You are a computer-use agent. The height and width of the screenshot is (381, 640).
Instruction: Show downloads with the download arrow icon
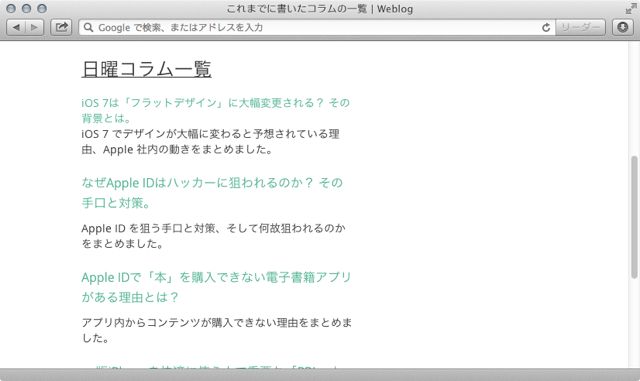pyautogui.click(x=622, y=27)
